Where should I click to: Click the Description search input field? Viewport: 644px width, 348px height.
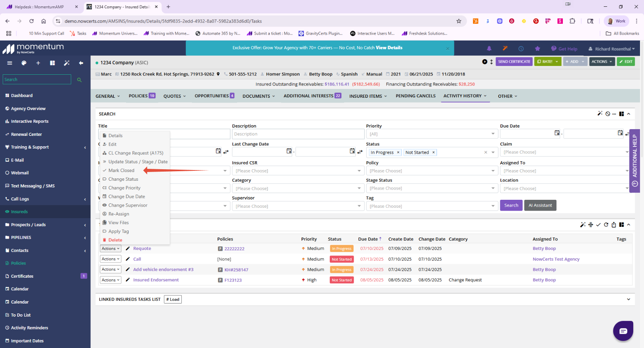click(298, 134)
